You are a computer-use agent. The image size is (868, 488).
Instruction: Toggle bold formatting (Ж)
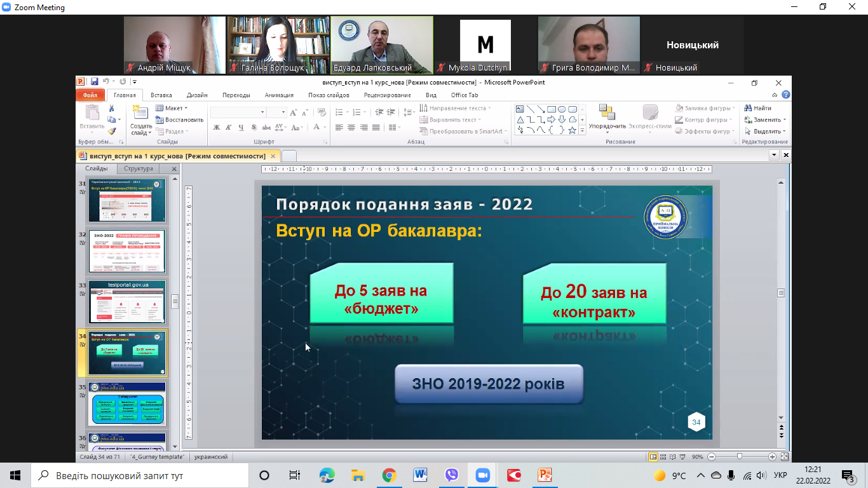click(217, 128)
